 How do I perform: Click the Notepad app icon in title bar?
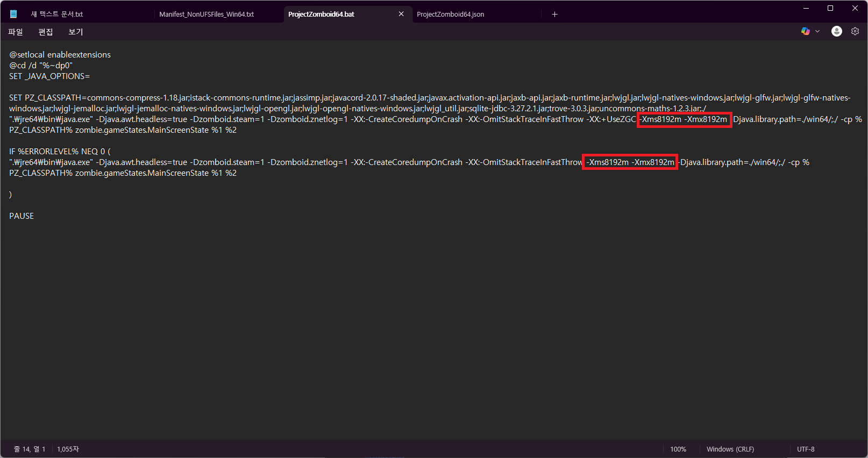[13, 14]
